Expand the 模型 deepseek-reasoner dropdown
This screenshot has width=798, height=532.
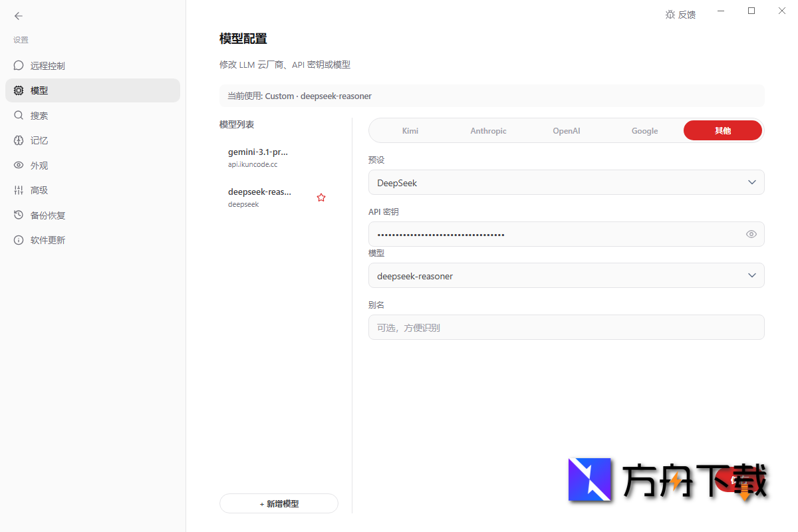566,275
